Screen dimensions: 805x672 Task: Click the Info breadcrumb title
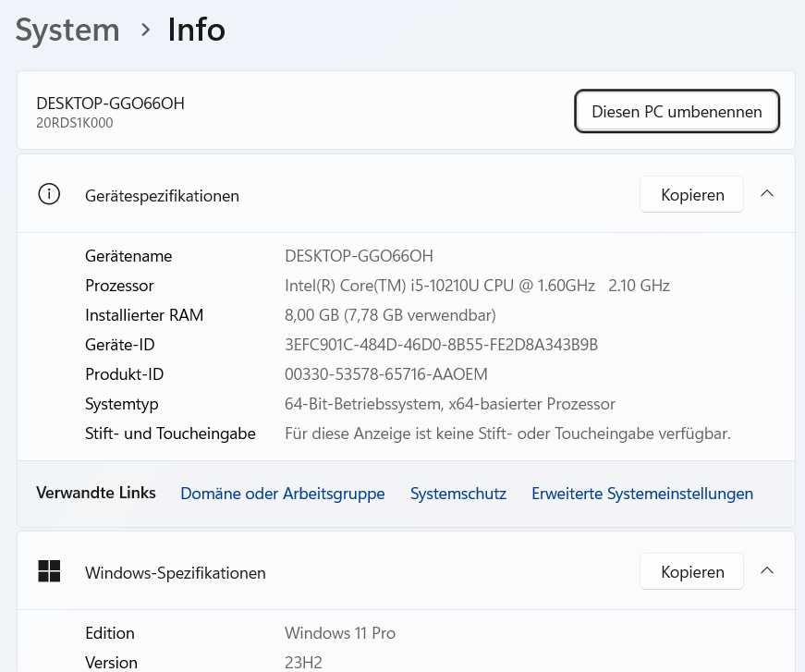(197, 30)
